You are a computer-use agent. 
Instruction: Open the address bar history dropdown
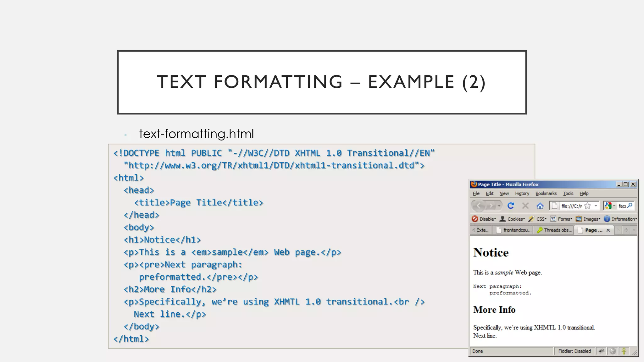click(596, 206)
